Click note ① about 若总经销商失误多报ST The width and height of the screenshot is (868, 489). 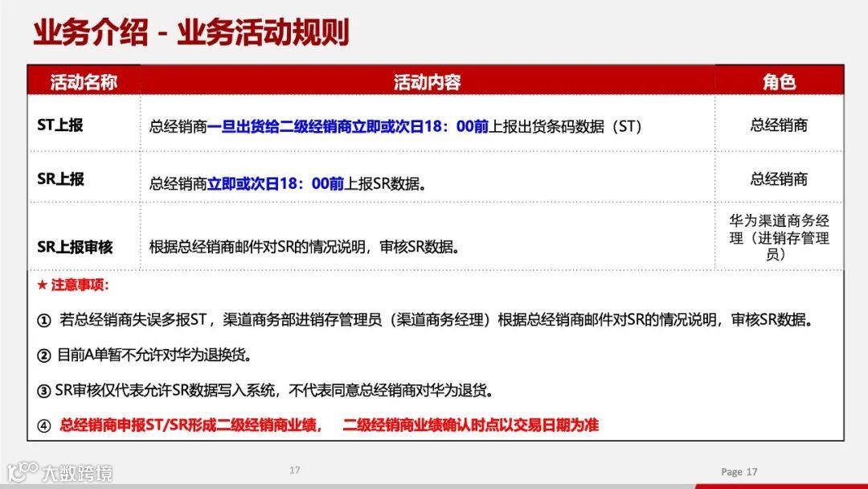[424, 319]
